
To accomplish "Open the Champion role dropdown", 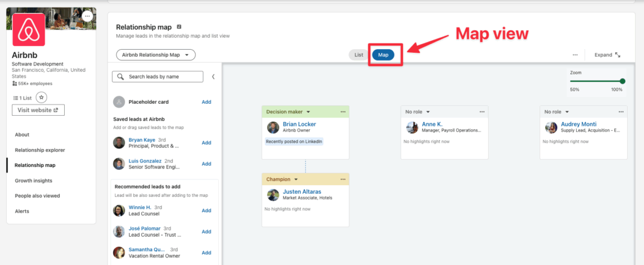I will click(x=282, y=179).
